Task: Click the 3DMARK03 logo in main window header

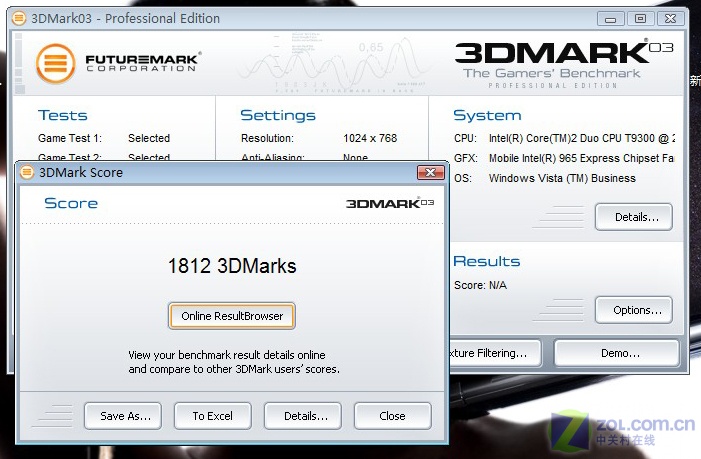Action: pos(564,52)
